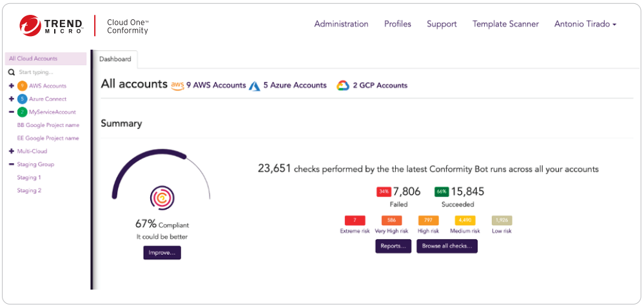The height and width of the screenshot is (307, 644).
Task: Click the Azure logo icon in header
Action: point(255,86)
